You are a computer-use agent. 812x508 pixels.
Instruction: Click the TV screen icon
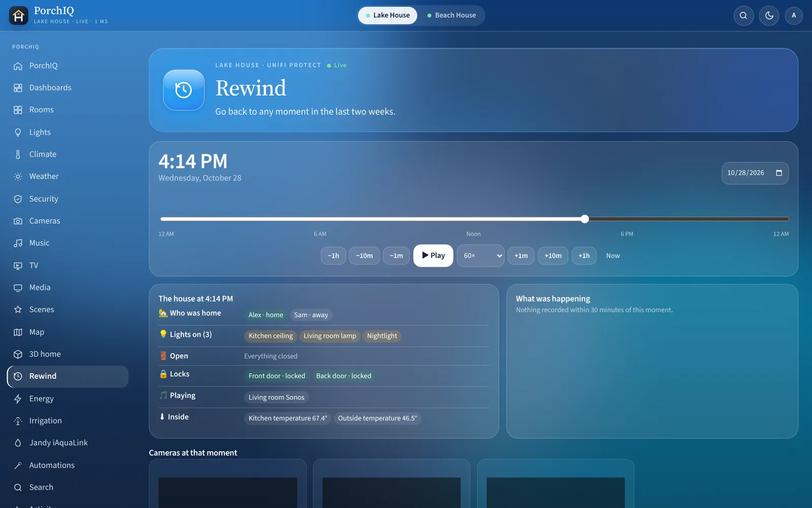click(18, 265)
